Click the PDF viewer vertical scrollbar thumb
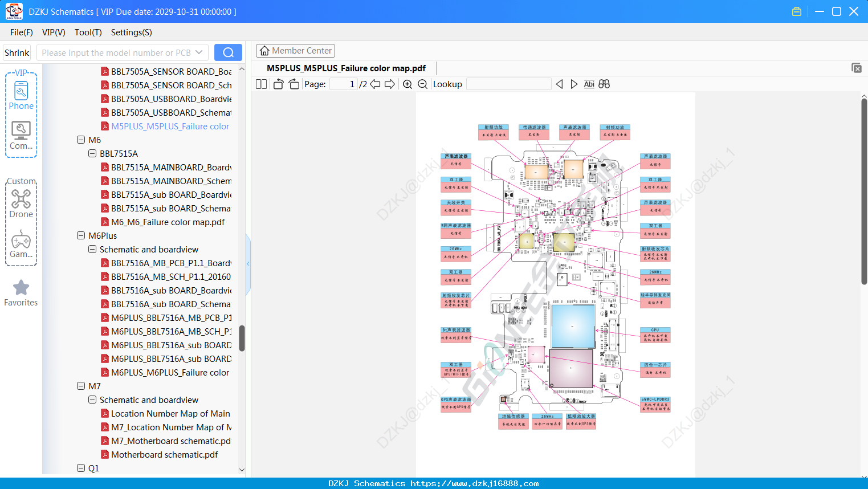Screen dimensions: 868x489 (864, 191)
